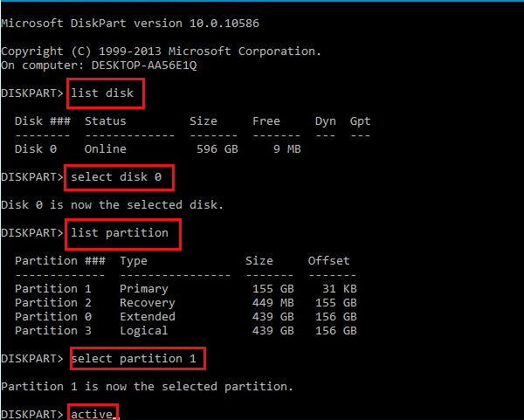Click 'Partition 1 is now the selected partition' message
The height and width of the screenshot is (420, 524).
pos(147,387)
